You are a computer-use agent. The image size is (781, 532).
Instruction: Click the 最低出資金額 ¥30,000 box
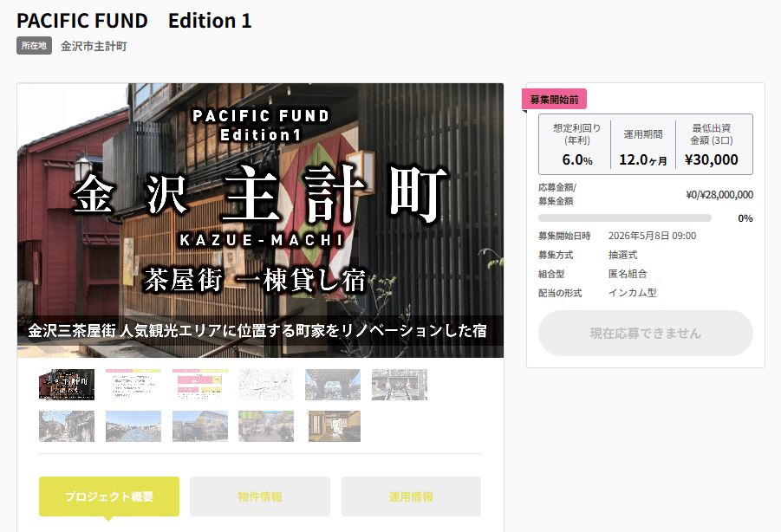pyautogui.click(x=712, y=145)
